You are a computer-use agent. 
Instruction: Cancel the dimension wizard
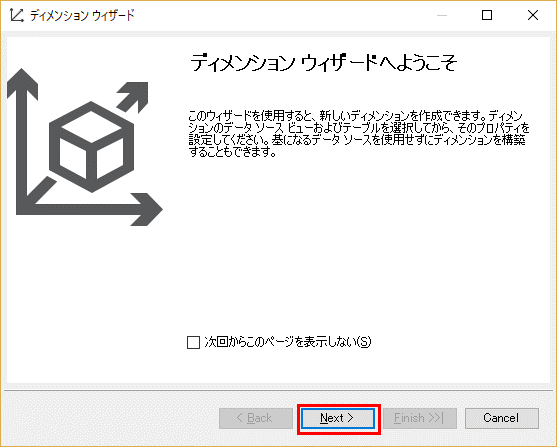point(502,418)
